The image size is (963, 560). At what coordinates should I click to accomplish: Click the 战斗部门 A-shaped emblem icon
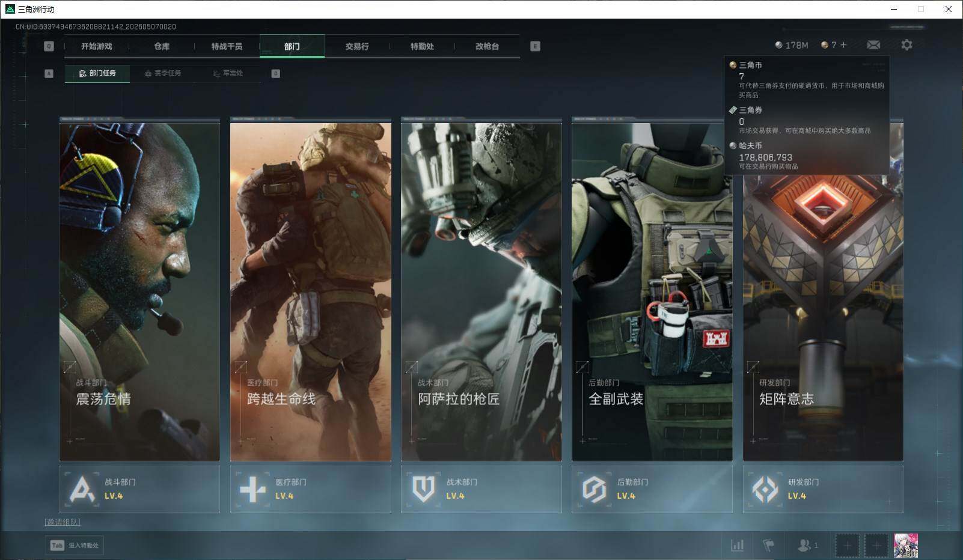click(x=82, y=489)
